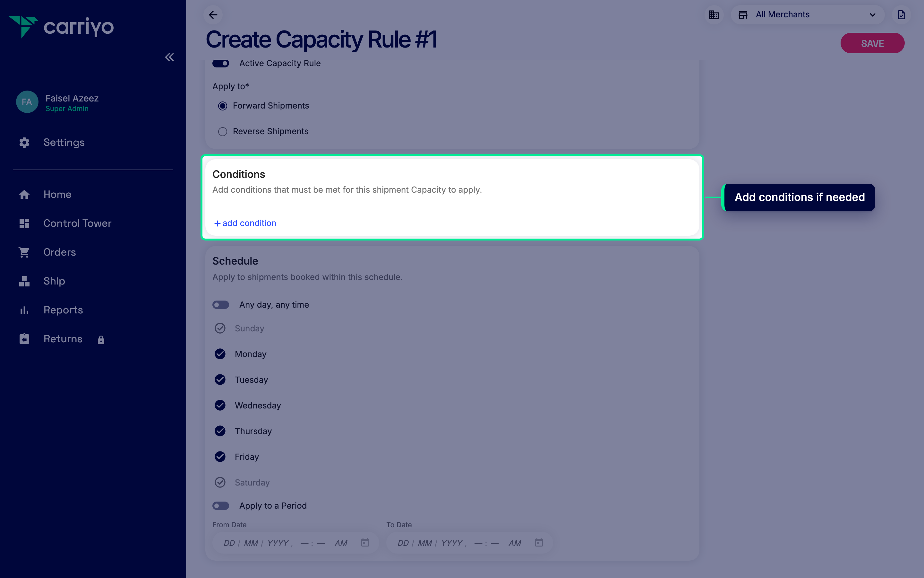Uncheck the Wednesday checkbox
The image size is (924, 578).
(x=220, y=405)
